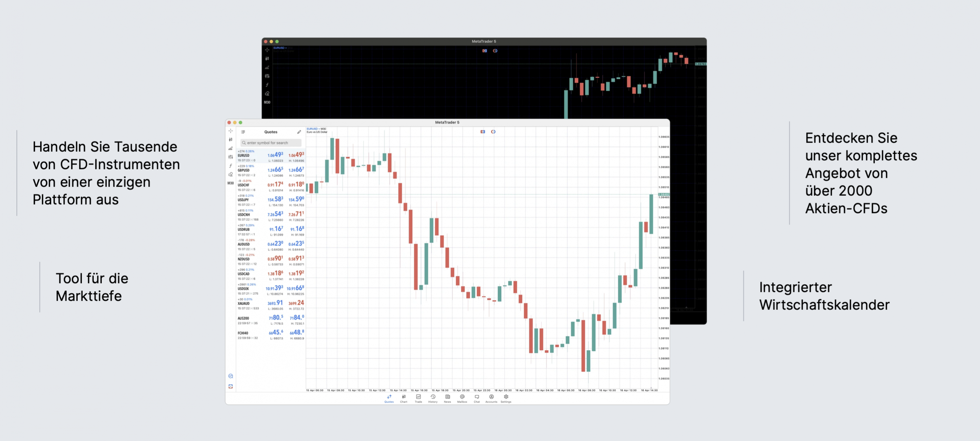Open the History tab
The image size is (980, 441).
433,398
